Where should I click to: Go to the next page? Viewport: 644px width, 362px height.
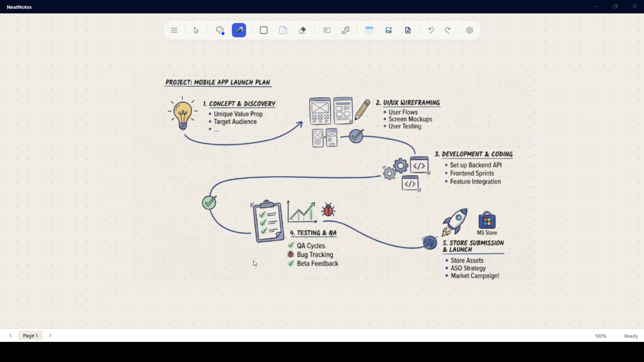(x=50, y=335)
